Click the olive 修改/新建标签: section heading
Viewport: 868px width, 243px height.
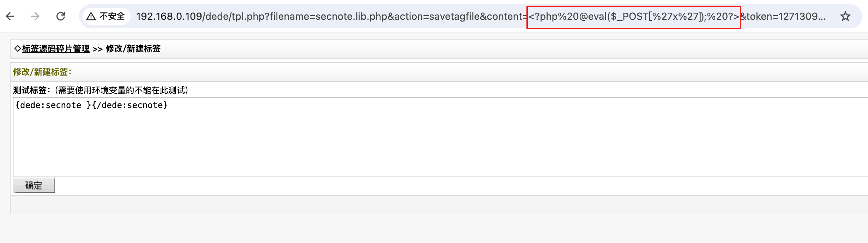[42, 72]
